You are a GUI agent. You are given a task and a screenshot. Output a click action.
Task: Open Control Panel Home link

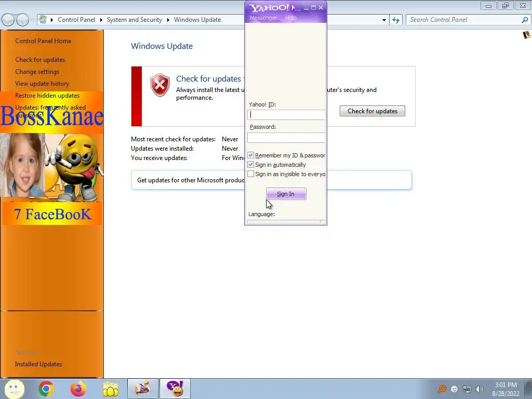43,41
